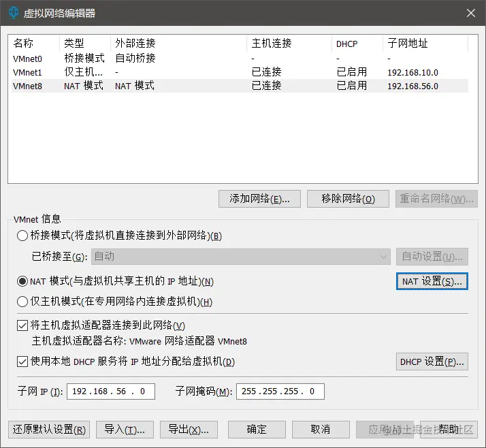The image size is (486, 448).
Task: Click the 子网掩码 input field
Action: [x=280, y=391]
